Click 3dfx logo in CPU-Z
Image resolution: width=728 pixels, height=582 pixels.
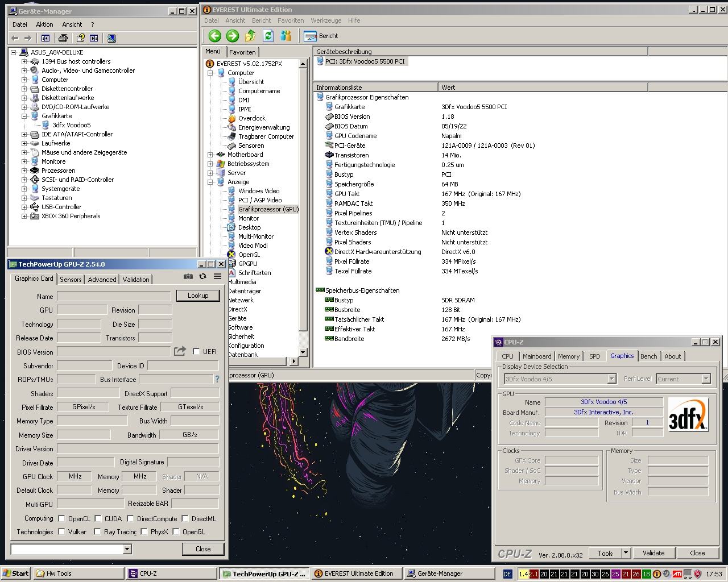click(x=688, y=414)
